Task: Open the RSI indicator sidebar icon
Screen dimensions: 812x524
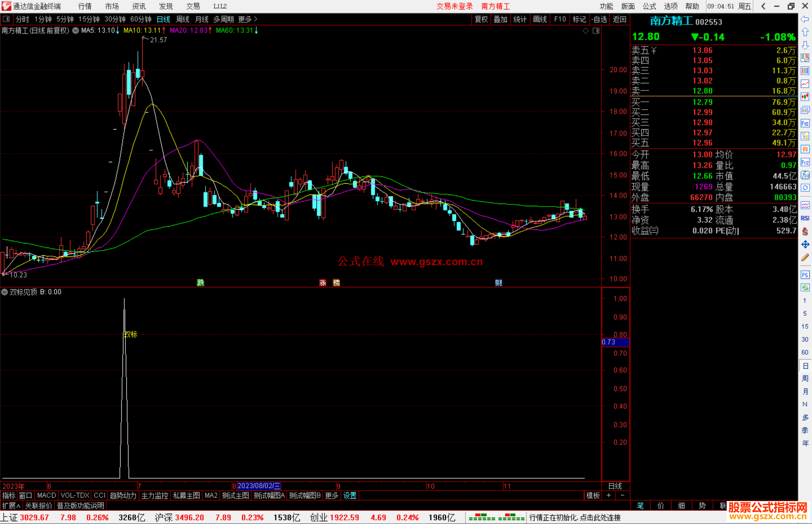Action: point(805,218)
